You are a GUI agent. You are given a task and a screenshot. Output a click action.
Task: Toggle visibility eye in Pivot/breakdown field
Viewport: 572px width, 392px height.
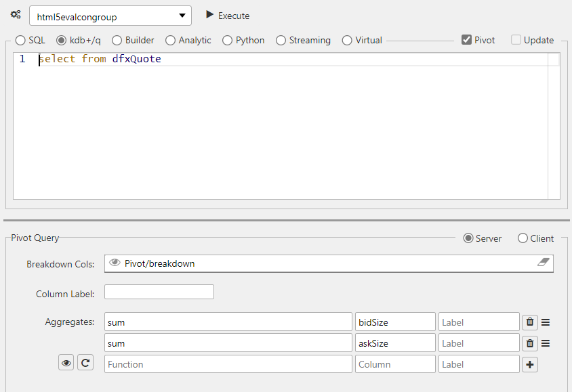point(115,263)
